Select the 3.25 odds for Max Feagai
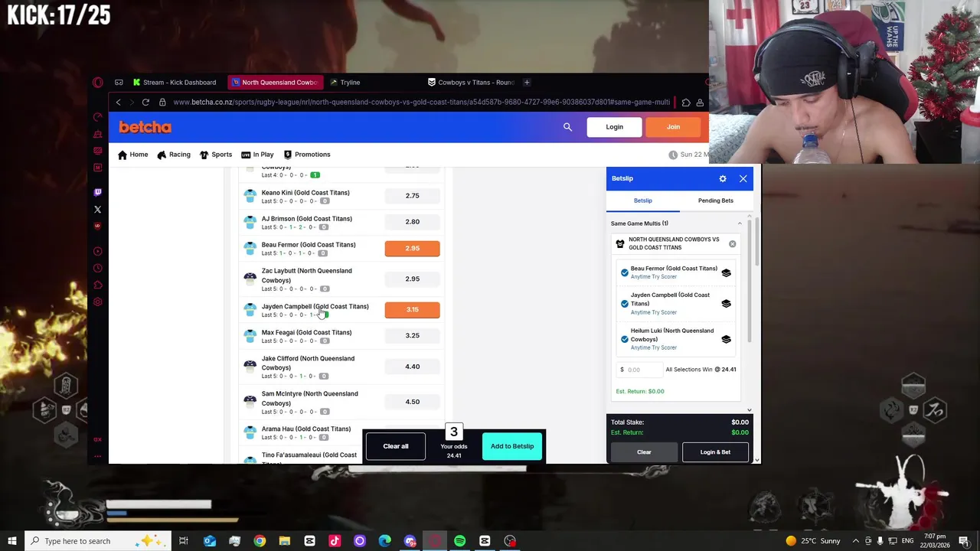The width and height of the screenshot is (980, 551). 412,335
